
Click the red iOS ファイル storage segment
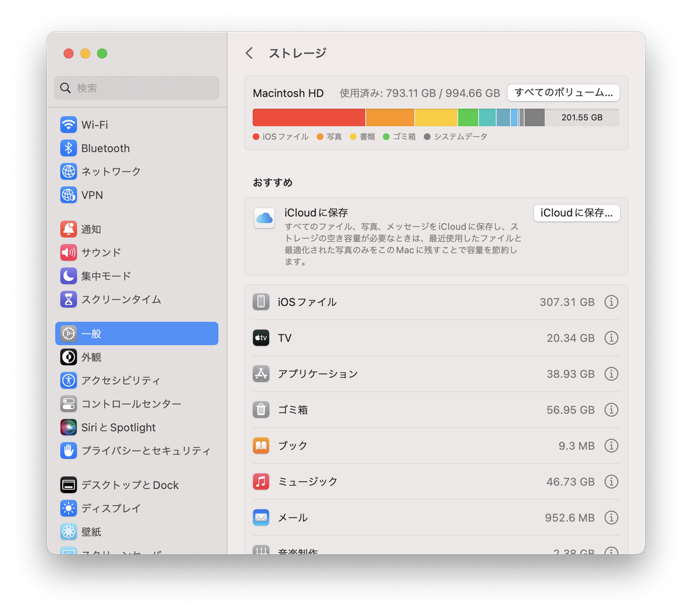pos(308,117)
